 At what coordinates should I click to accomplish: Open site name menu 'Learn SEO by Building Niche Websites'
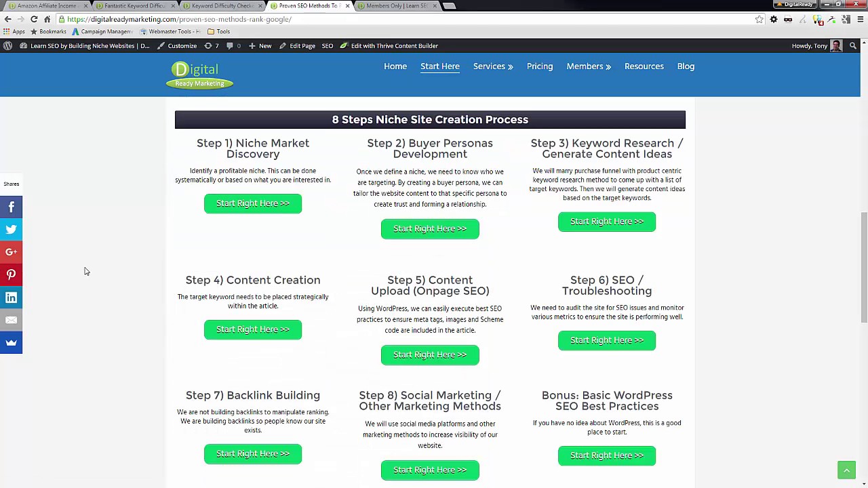[85, 45]
